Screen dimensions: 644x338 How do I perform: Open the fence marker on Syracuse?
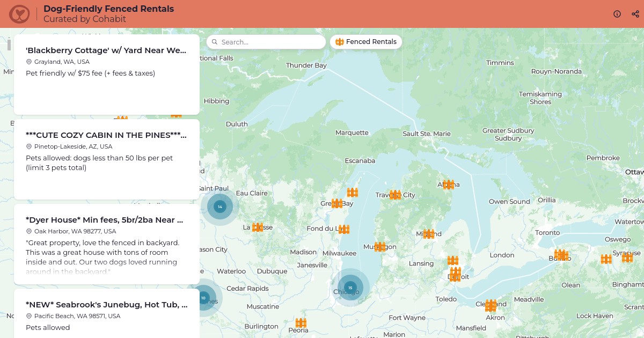click(627, 258)
